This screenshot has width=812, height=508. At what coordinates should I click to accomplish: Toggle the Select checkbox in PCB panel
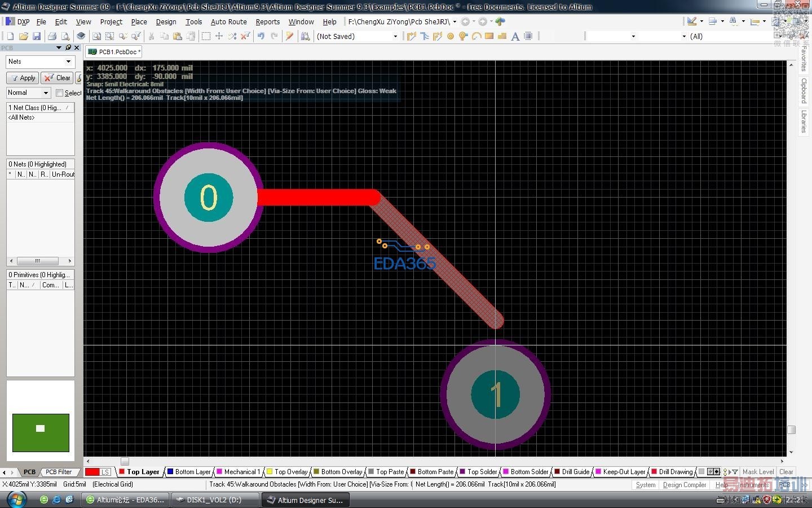pos(59,93)
